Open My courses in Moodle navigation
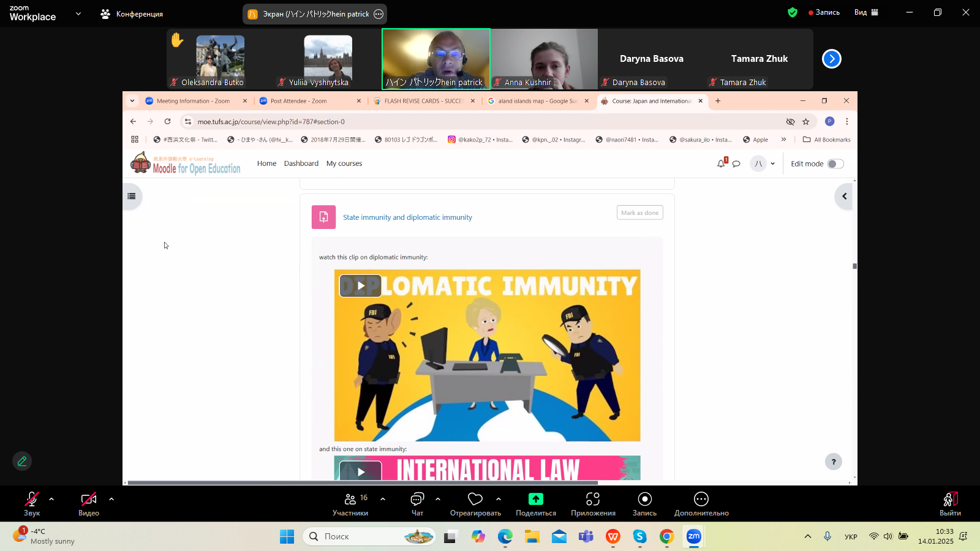The width and height of the screenshot is (980, 551). tap(344, 163)
